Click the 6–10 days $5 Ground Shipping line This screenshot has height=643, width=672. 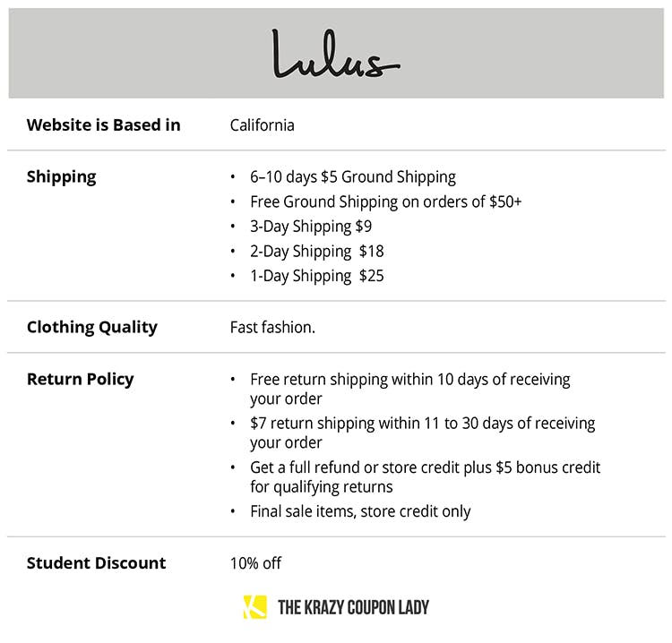[352, 176]
